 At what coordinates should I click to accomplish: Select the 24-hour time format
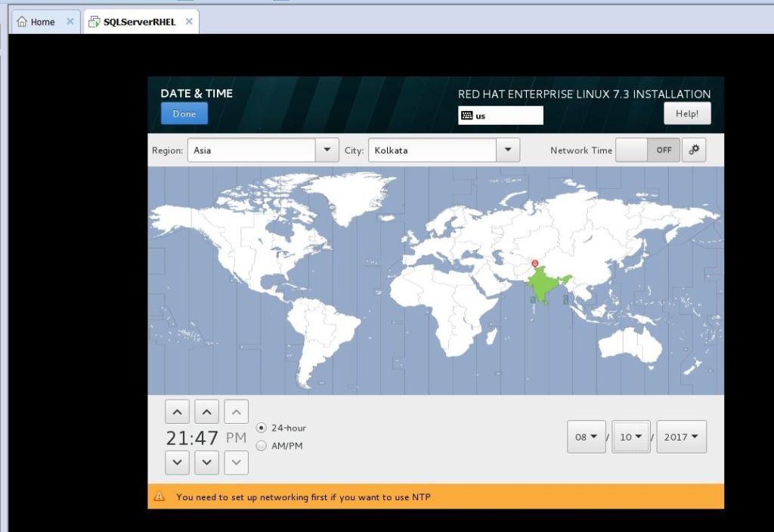tap(262, 428)
